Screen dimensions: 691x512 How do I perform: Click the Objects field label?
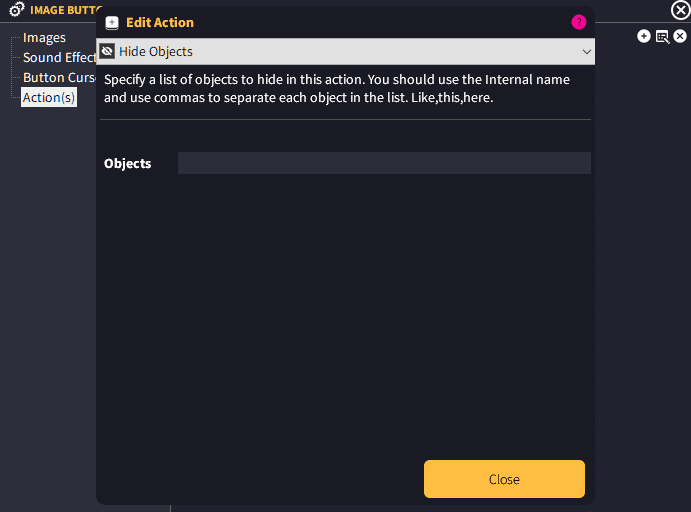pos(127,163)
